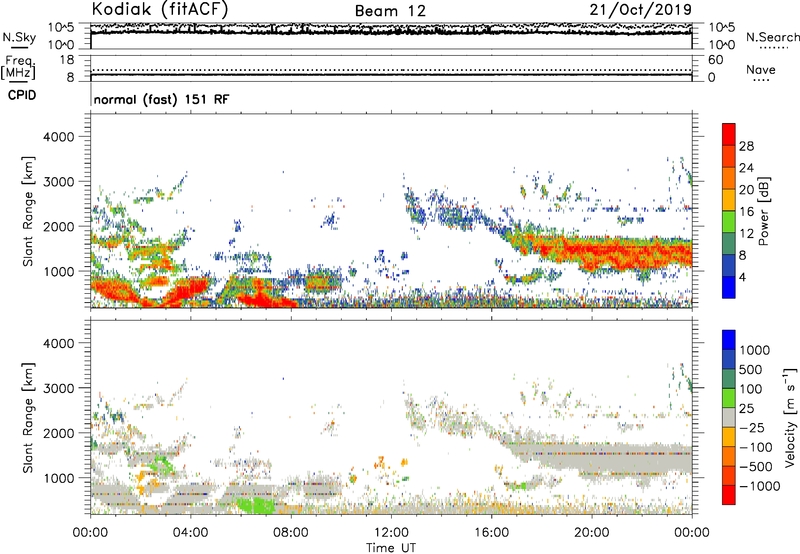The image size is (800, 554).
Task: Click the "Freq. [MHz]" axis label
Action: [x=18, y=67]
